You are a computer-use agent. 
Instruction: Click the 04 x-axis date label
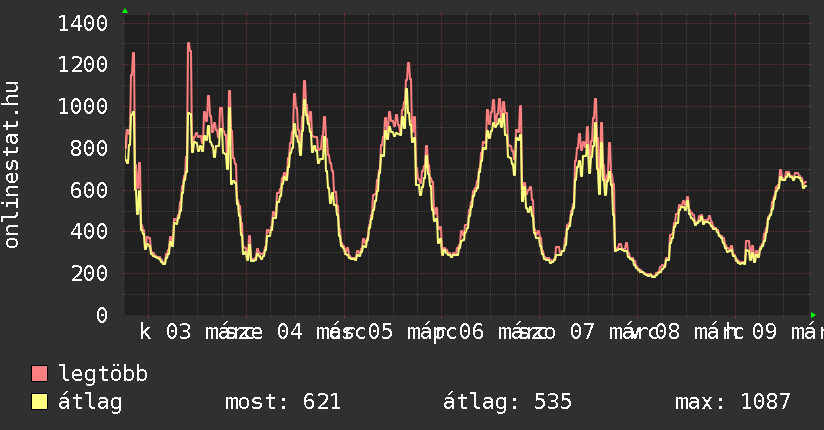(x=290, y=332)
